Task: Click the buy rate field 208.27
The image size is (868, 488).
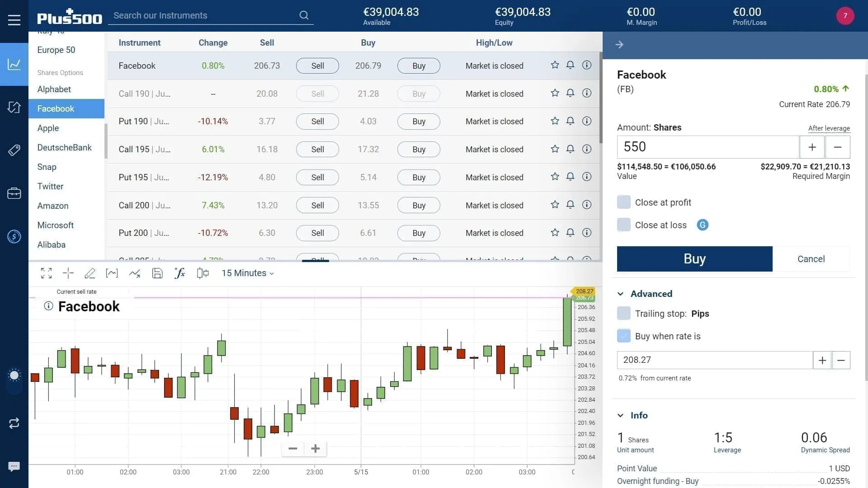Action: click(x=715, y=360)
